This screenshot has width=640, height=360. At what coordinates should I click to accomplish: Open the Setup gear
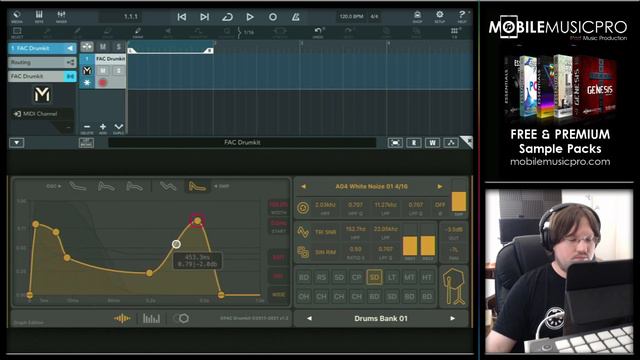click(x=440, y=17)
